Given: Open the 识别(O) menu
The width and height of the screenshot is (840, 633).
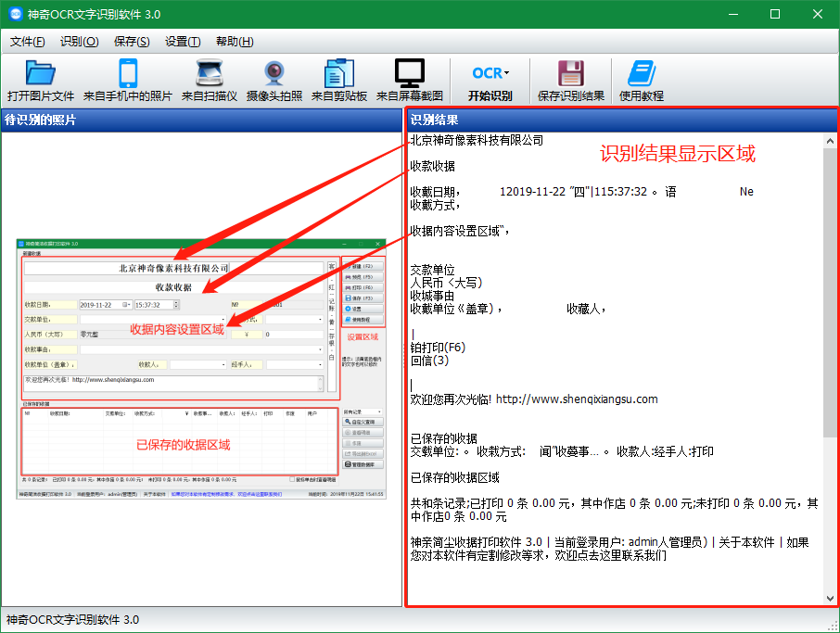Looking at the screenshot, I should (x=79, y=42).
